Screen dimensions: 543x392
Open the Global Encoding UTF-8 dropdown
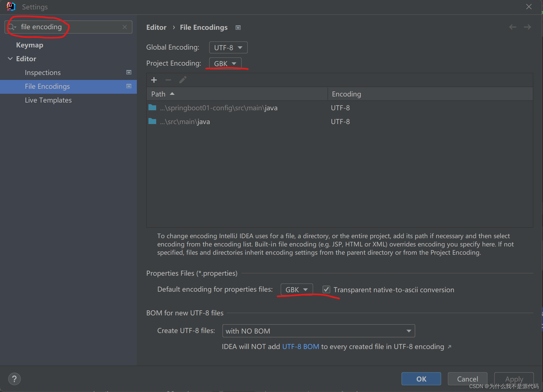228,47
